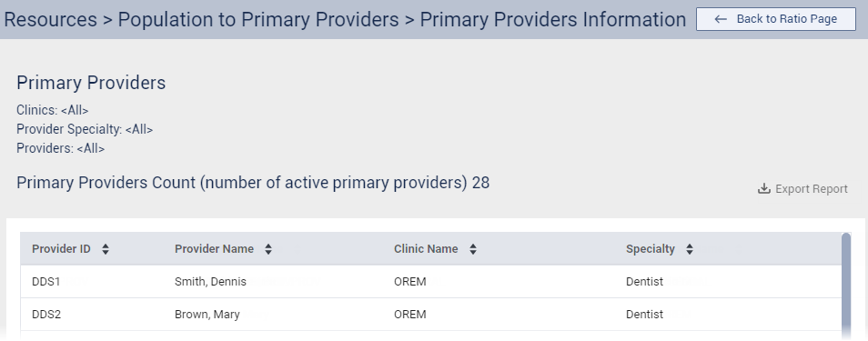The height and width of the screenshot is (341, 868).
Task: Select Population to Primary Providers breadcrumb
Action: click(258, 19)
